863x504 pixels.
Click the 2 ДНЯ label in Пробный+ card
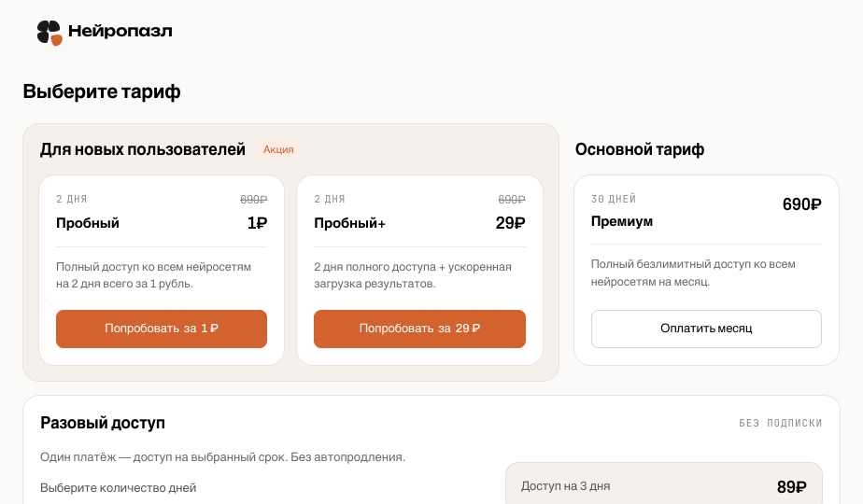tap(329, 199)
